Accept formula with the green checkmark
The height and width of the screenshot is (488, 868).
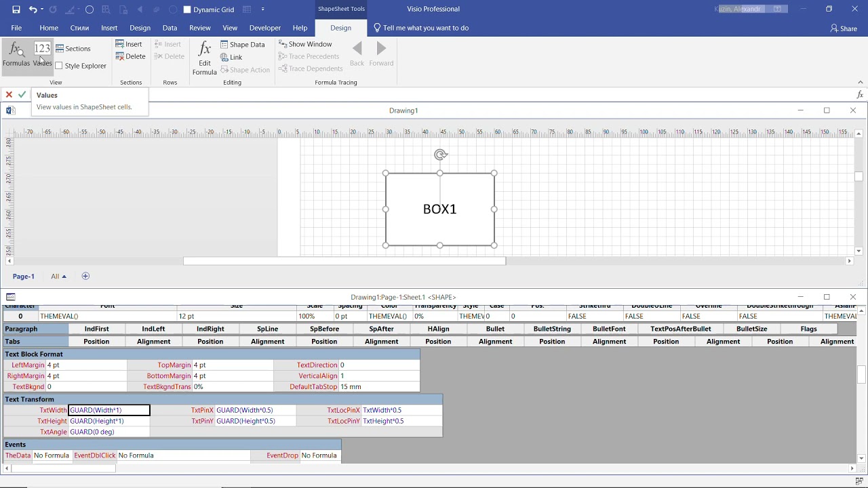[22, 95]
